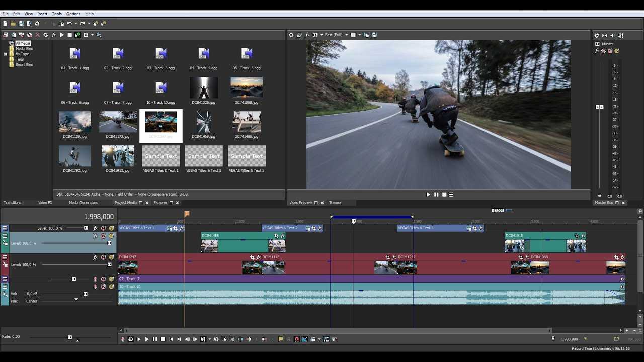
Task: Open Event FX on VEGAS Titles & Text 3
Action: [481, 228]
